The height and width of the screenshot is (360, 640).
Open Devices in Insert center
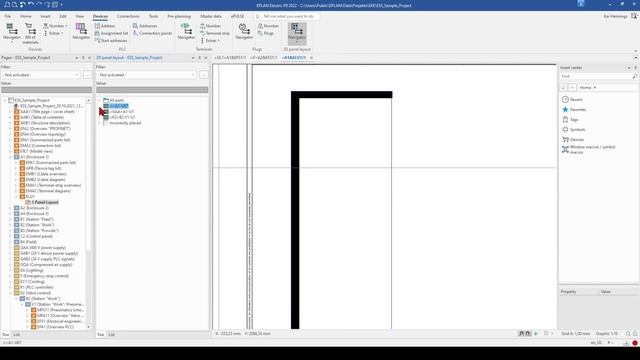click(573, 139)
